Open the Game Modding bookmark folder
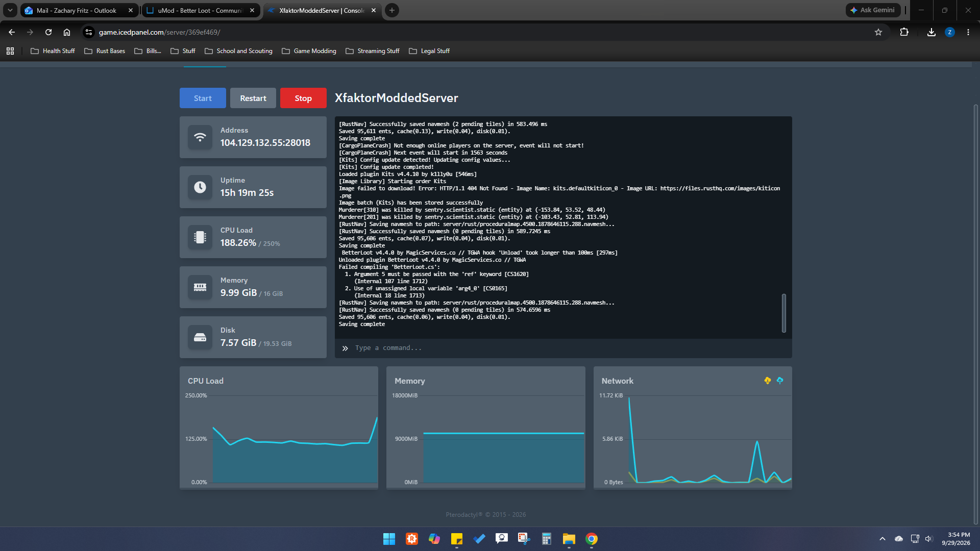 pyautogui.click(x=309, y=51)
